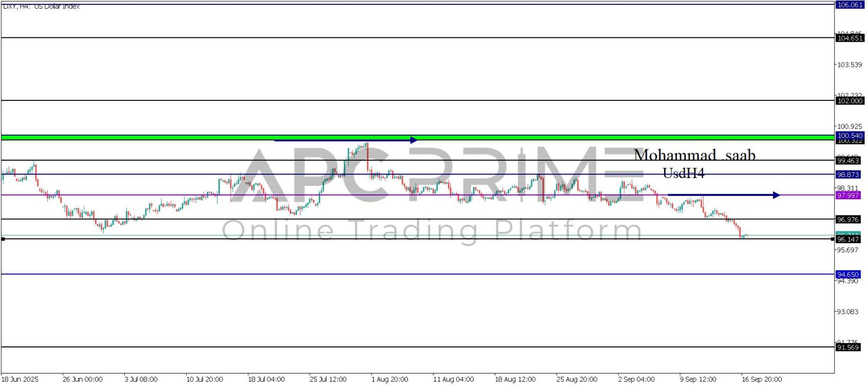Click the Mohammad_saab text label
Image resolution: width=868 pixels, height=386 pixels.
[x=694, y=155]
